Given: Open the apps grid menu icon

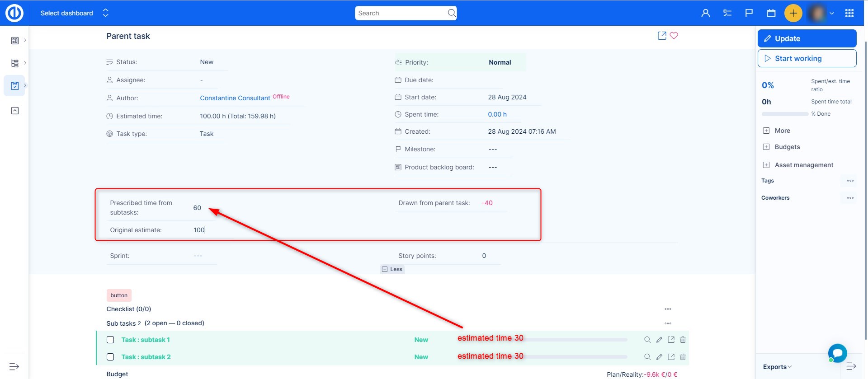Looking at the screenshot, I should click(x=849, y=13).
